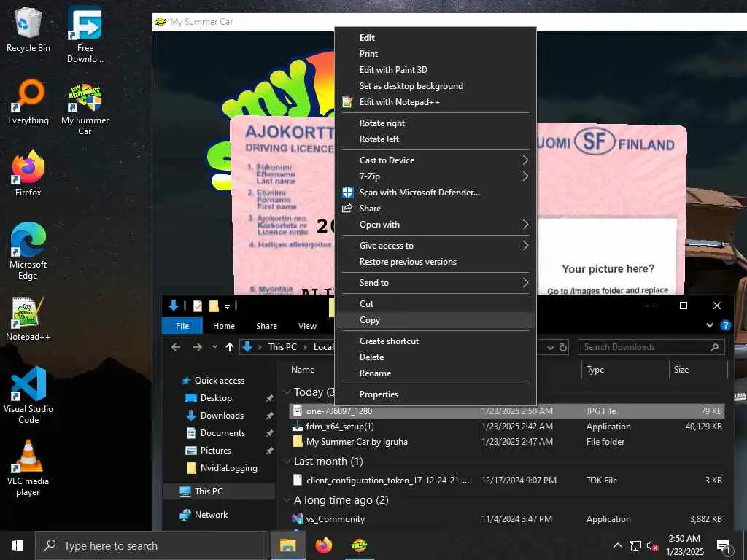Show hidden system tray icons
This screenshot has width=747, height=560.
(x=617, y=545)
